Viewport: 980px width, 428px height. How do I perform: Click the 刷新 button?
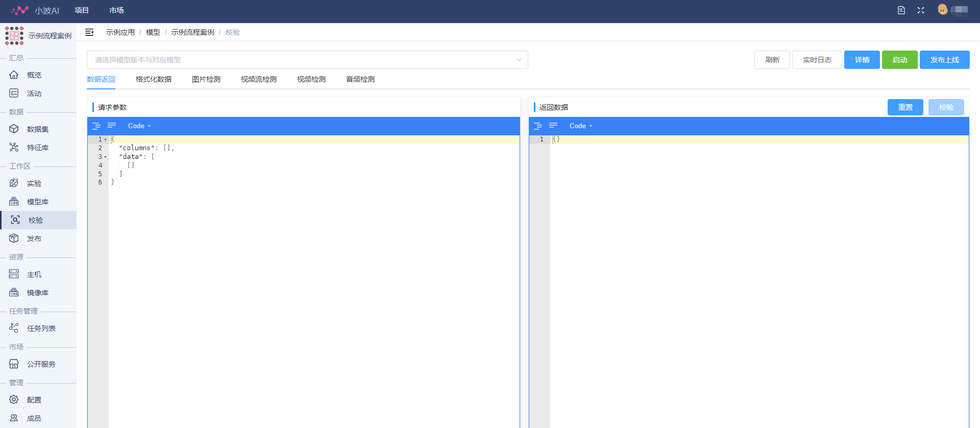coord(772,60)
